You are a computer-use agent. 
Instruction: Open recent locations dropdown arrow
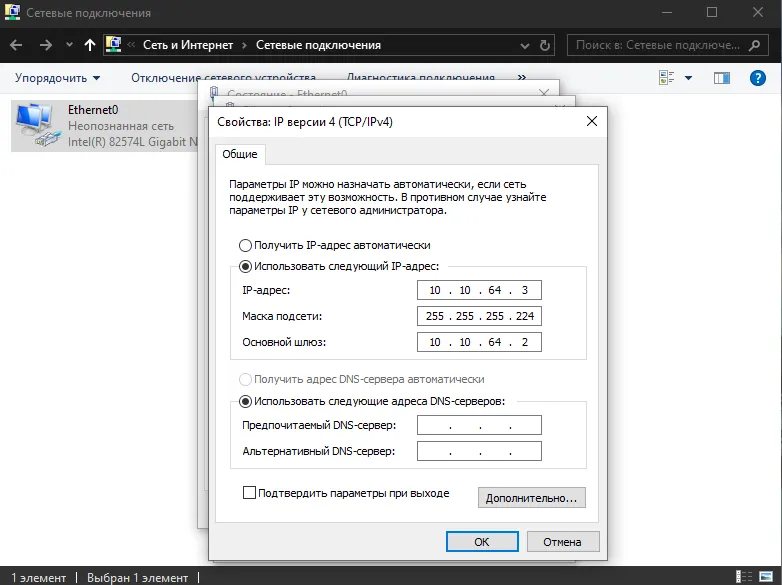point(69,45)
